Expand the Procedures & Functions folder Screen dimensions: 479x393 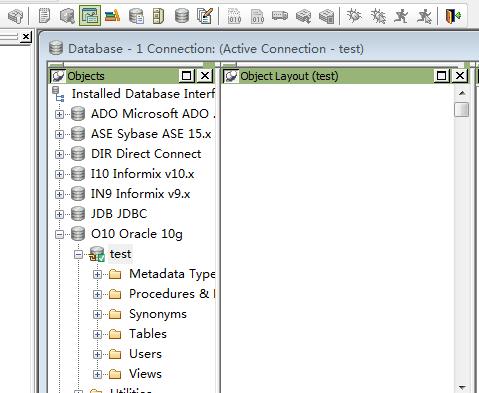[x=97, y=294]
